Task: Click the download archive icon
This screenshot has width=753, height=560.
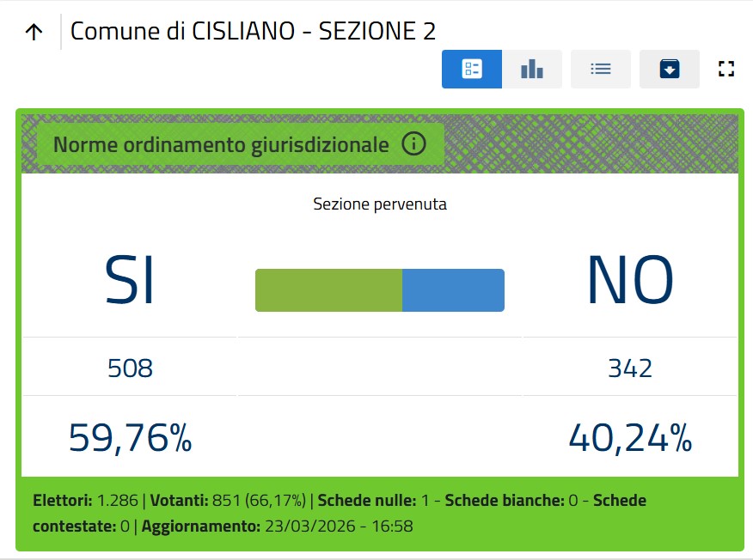Action: (670, 69)
